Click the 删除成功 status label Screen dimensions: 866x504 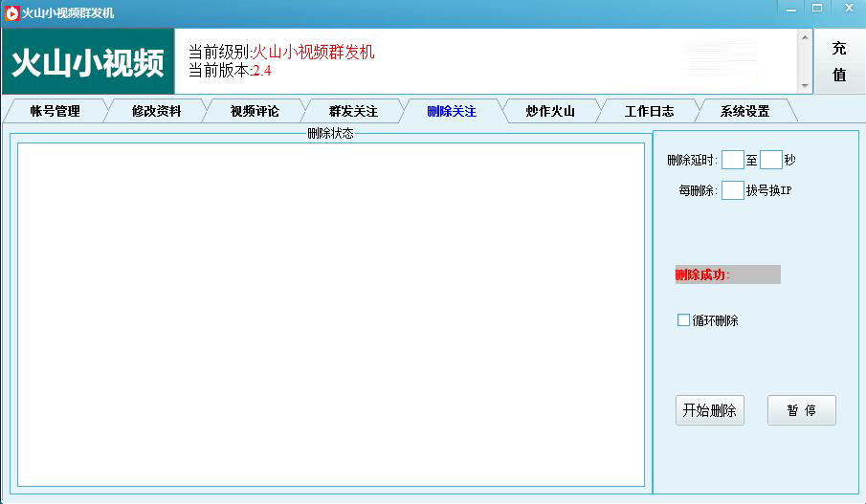[728, 274]
